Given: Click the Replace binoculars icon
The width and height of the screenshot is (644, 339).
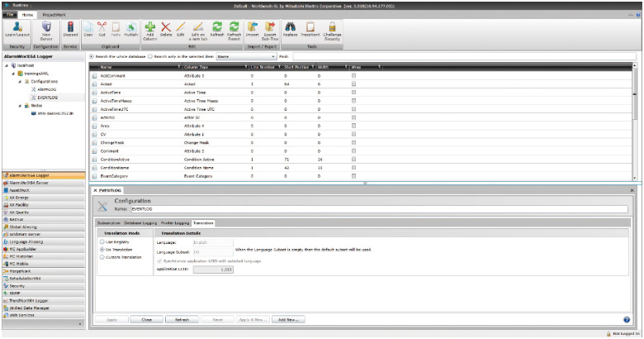Looking at the screenshot, I should point(290,27).
